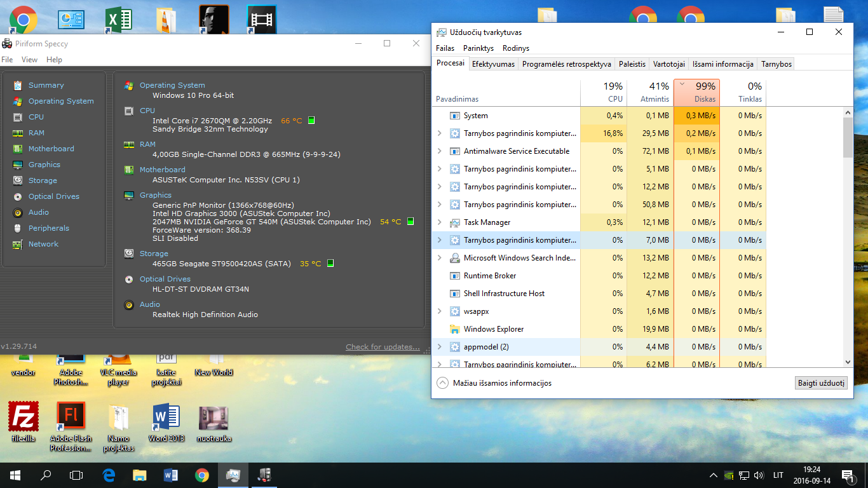Switch to Išsami informacija tab
Viewport: 868px width, 488px height.
coord(723,64)
